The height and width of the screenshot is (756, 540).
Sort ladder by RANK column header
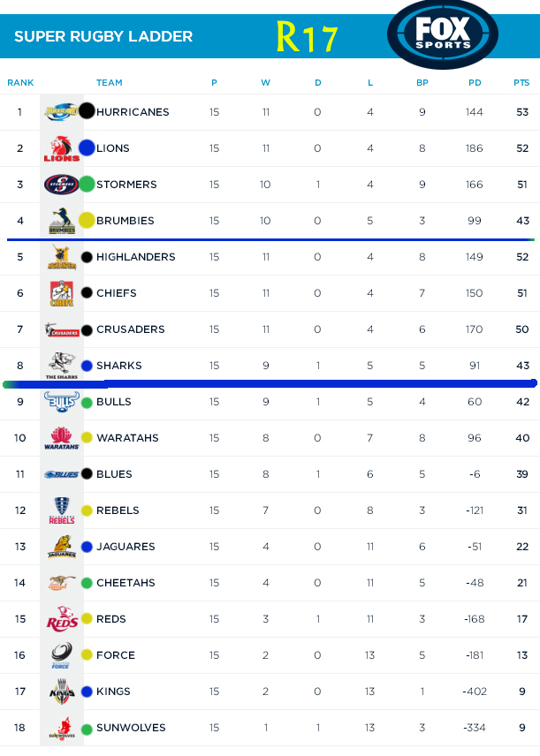[20, 83]
